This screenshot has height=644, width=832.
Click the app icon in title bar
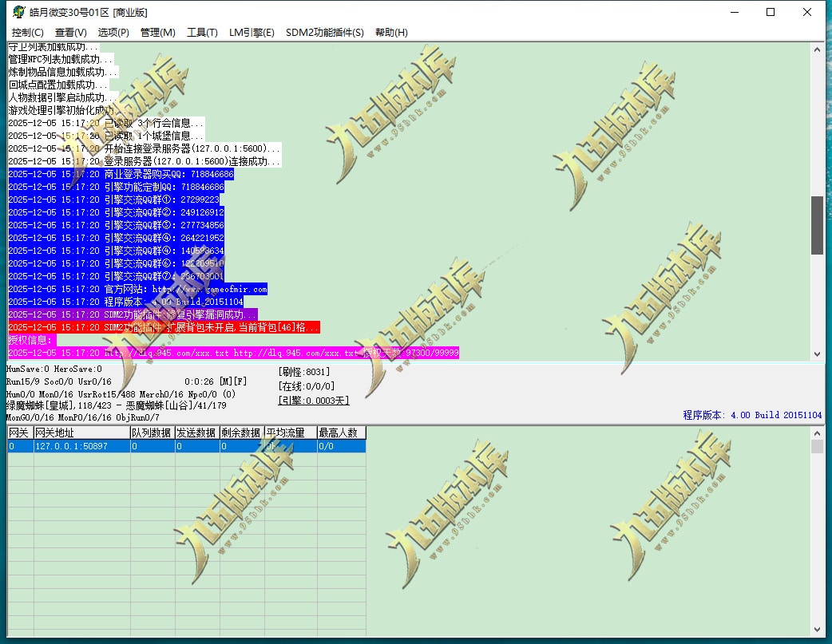(18, 12)
